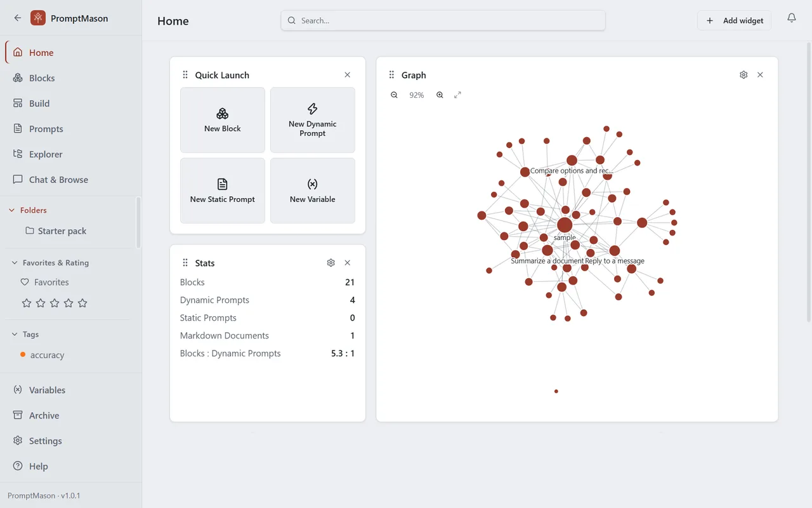
Task: Open Chat & Browse
Action: [71, 180]
